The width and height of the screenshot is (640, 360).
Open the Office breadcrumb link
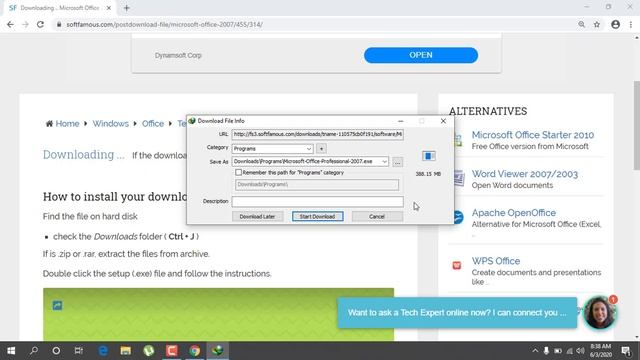153,124
